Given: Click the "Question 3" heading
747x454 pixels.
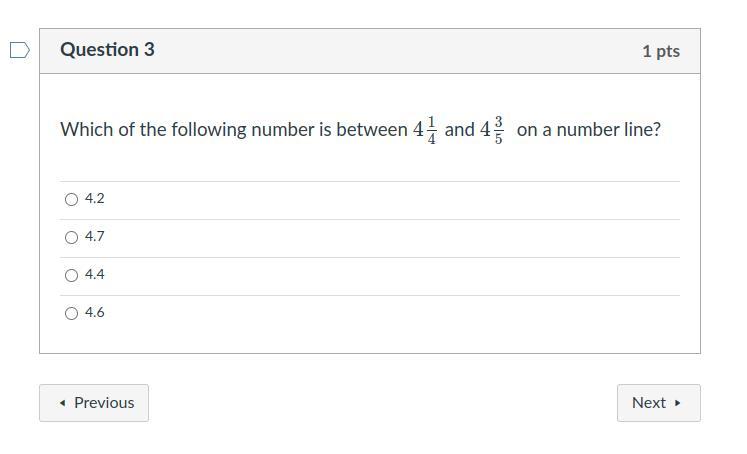Looking at the screenshot, I should (x=107, y=50).
